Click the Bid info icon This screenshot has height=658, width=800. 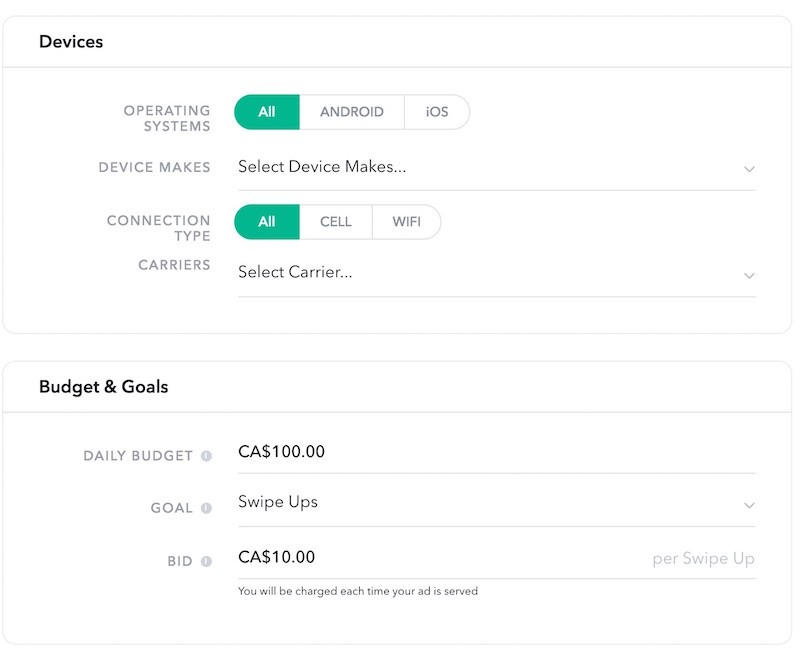206,561
